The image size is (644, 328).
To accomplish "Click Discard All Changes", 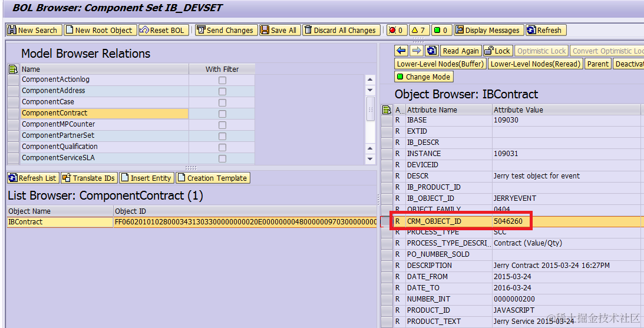I will coord(341,31).
